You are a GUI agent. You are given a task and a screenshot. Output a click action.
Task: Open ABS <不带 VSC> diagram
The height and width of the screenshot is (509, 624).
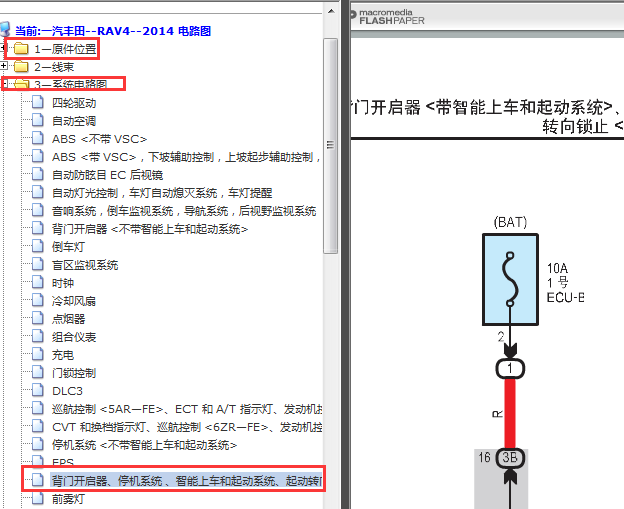point(99,139)
